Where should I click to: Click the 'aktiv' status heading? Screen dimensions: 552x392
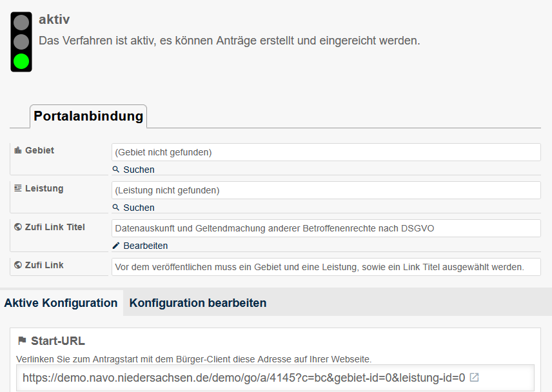[x=54, y=19]
